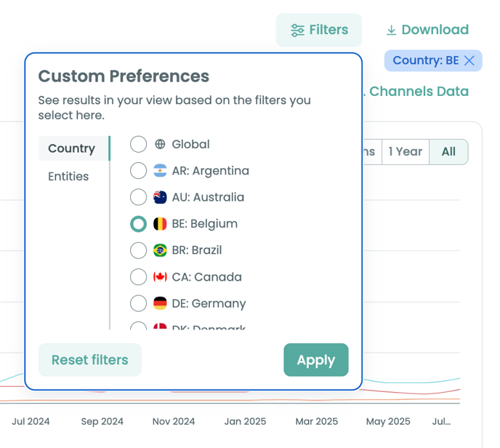Switch to the Entities filter tab

click(68, 177)
